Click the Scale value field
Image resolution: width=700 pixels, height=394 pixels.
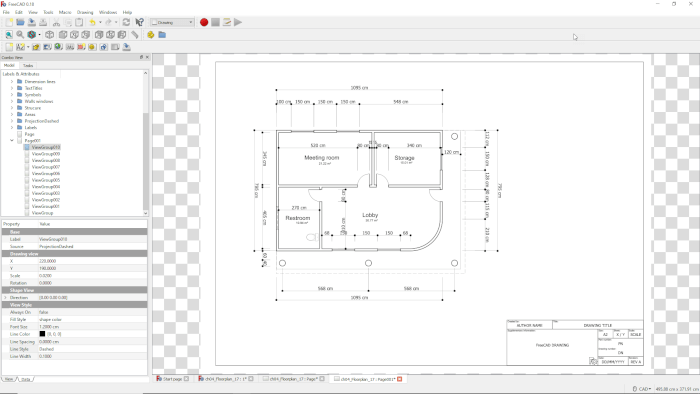[x=92, y=276]
